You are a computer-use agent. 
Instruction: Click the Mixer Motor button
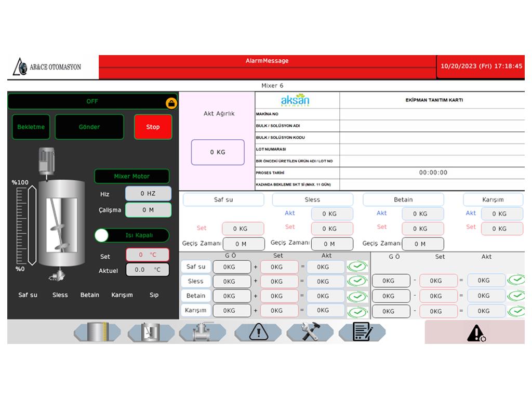click(x=131, y=176)
